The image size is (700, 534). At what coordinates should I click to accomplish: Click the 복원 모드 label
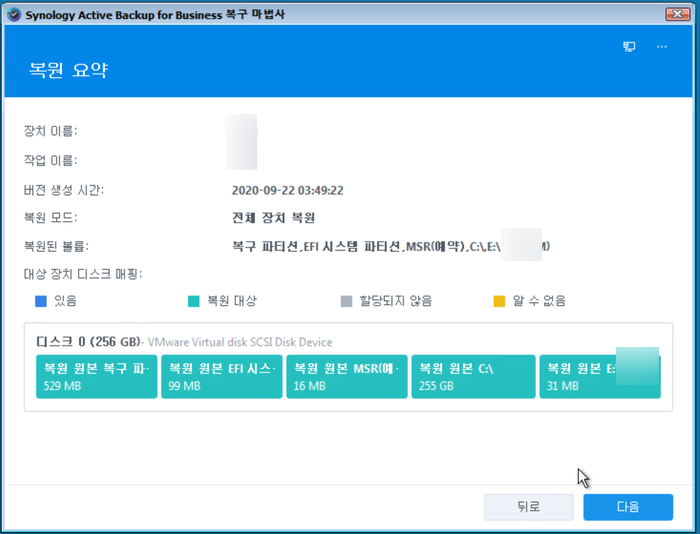(50, 218)
